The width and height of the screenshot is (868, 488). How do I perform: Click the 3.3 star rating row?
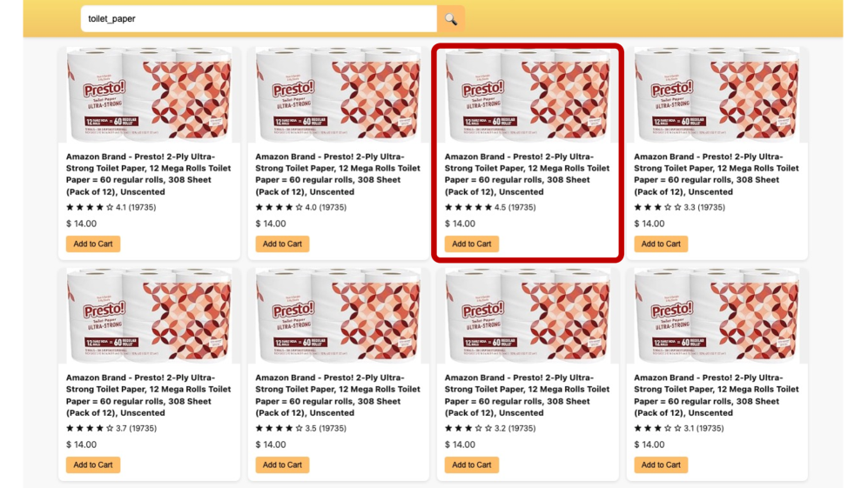tap(679, 208)
